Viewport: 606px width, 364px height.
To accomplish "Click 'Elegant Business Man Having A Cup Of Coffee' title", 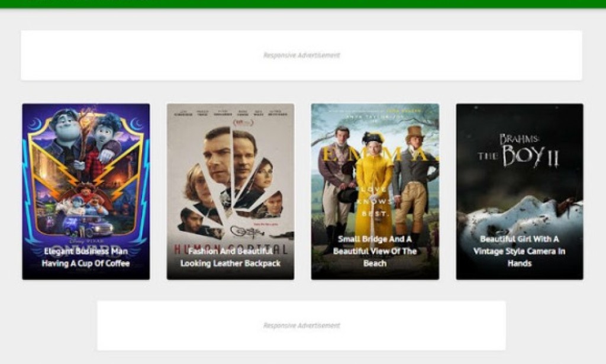I will [86, 257].
